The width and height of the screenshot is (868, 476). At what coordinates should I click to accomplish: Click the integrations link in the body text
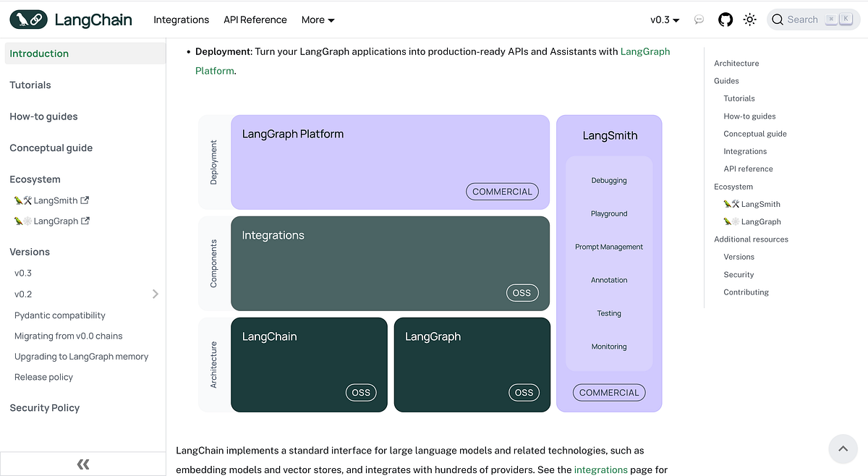[600, 469]
